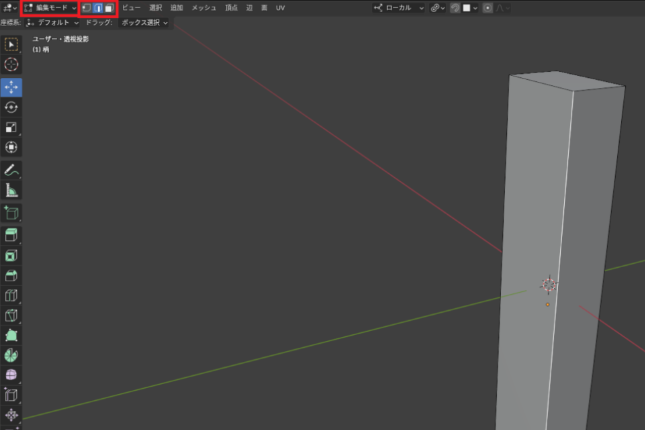The height and width of the screenshot is (430, 645).
Task: Activate the 3D Cursor tool
Action: (11, 64)
